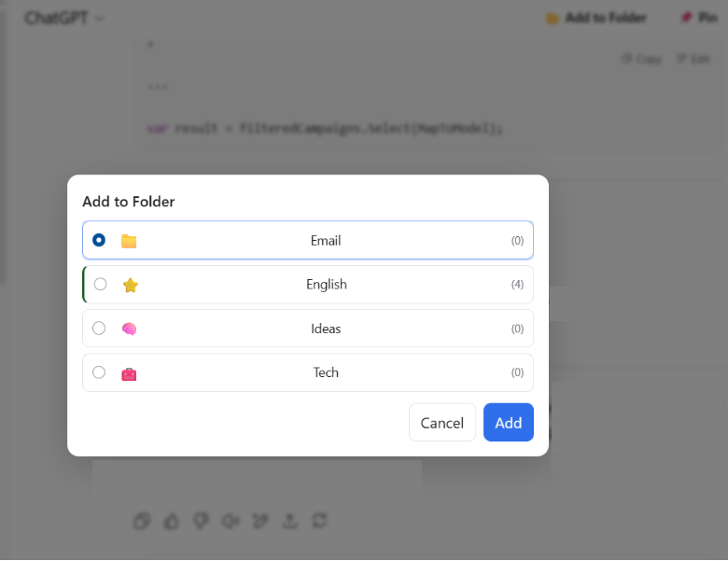Give the response a thumbs down

(201, 521)
